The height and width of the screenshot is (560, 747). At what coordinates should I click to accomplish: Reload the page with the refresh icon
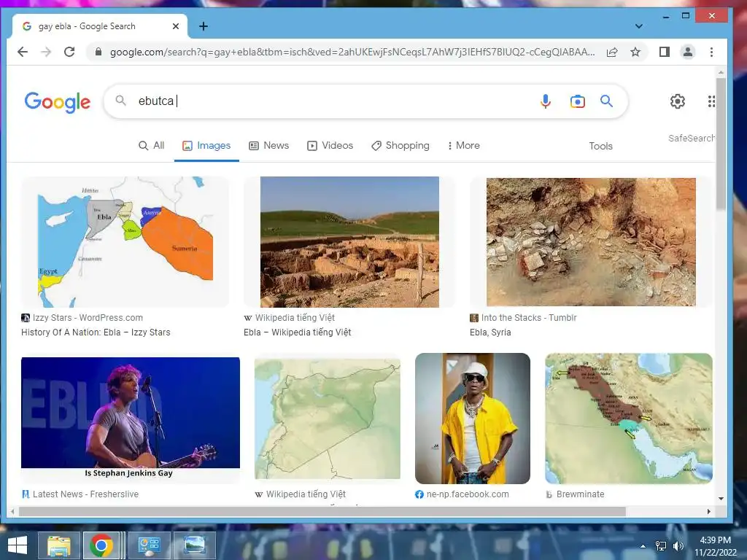pos(69,52)
